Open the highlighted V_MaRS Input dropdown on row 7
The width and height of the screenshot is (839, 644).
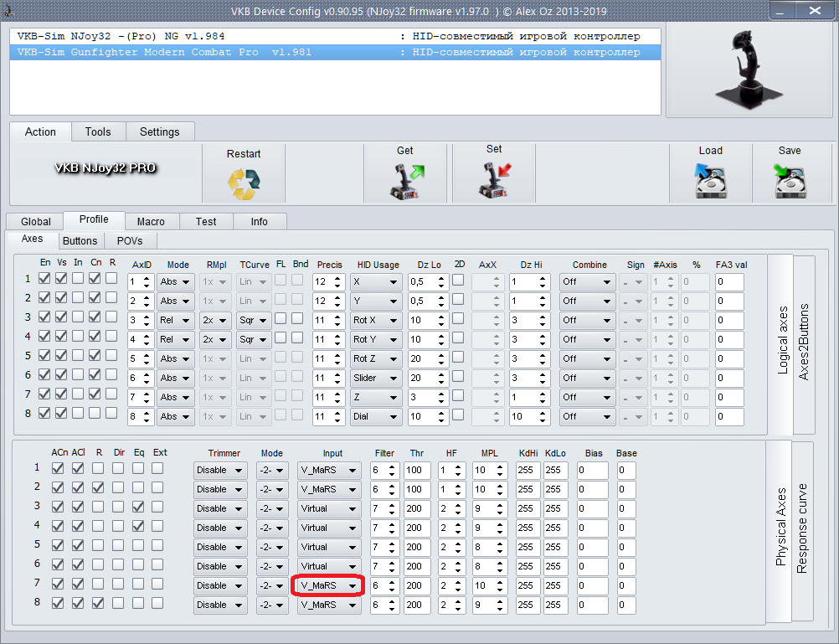click(x=327, y=585)
